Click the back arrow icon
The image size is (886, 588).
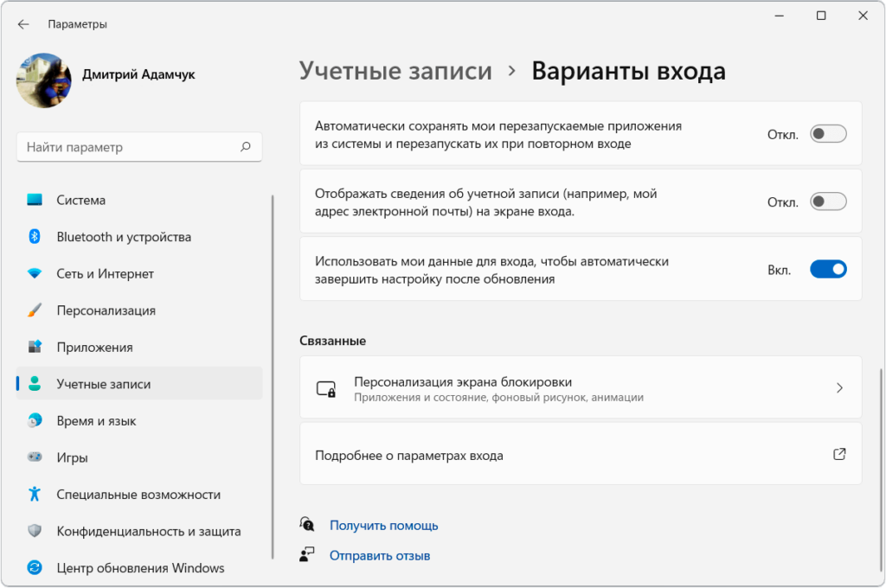point(23,24)
